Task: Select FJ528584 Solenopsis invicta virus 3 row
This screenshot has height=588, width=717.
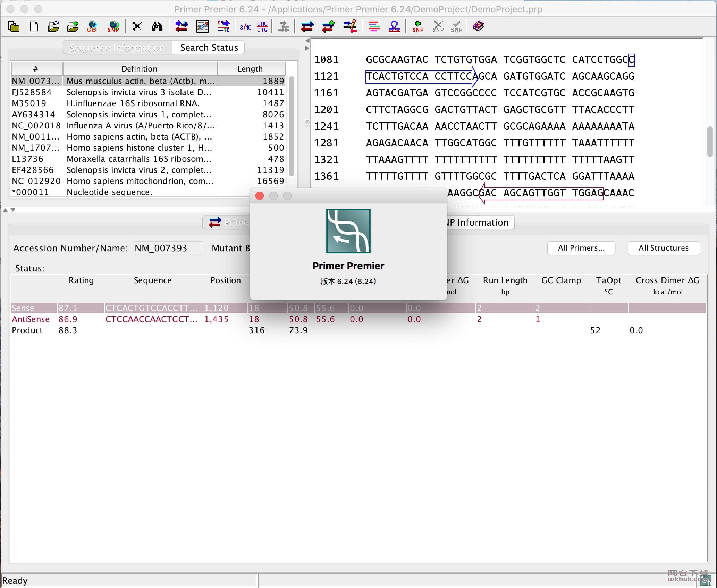Action: 148,92
